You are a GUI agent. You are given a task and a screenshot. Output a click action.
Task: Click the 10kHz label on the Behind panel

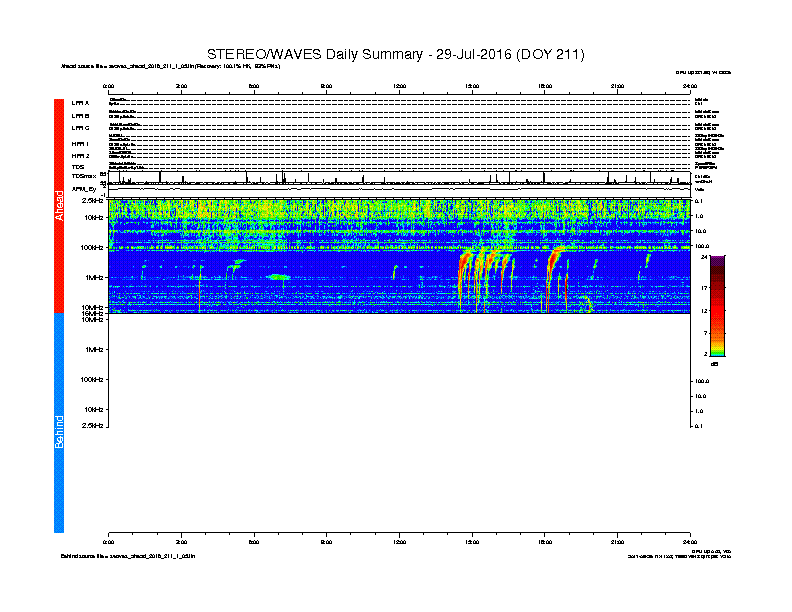(x=93, y=410)
